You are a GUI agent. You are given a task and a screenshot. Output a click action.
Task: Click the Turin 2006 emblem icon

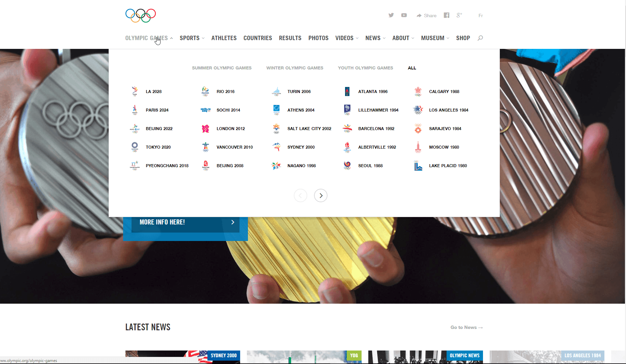[x=276, y=91]
